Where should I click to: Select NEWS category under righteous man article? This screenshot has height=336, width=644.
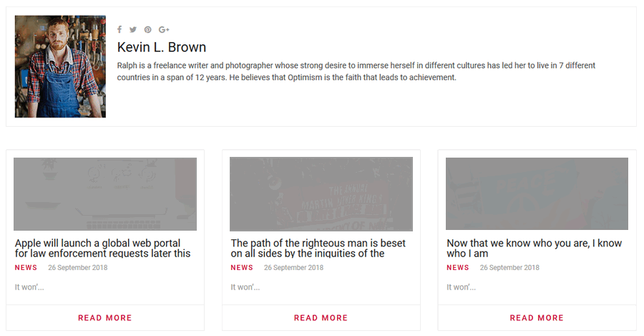pyautogui.click(x=242, y=268)
